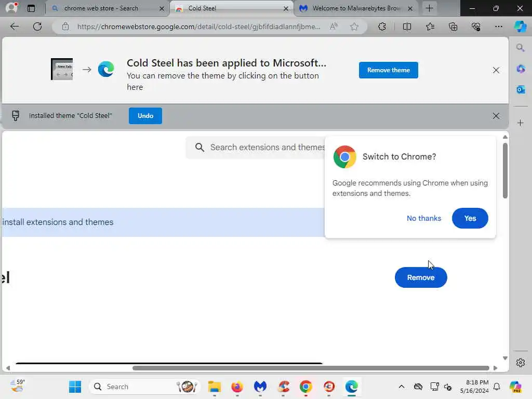Click the Edge profile avatar icon
Viewport: 532px width, 399px height.
(11, 8)
